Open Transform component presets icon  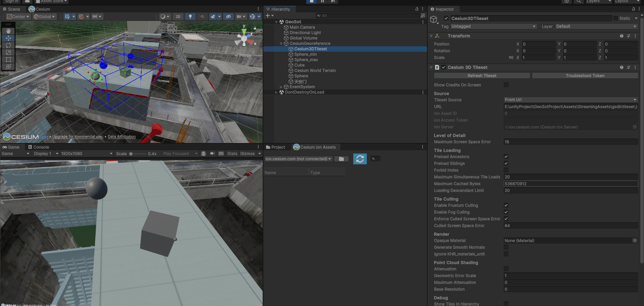point(628,36)
